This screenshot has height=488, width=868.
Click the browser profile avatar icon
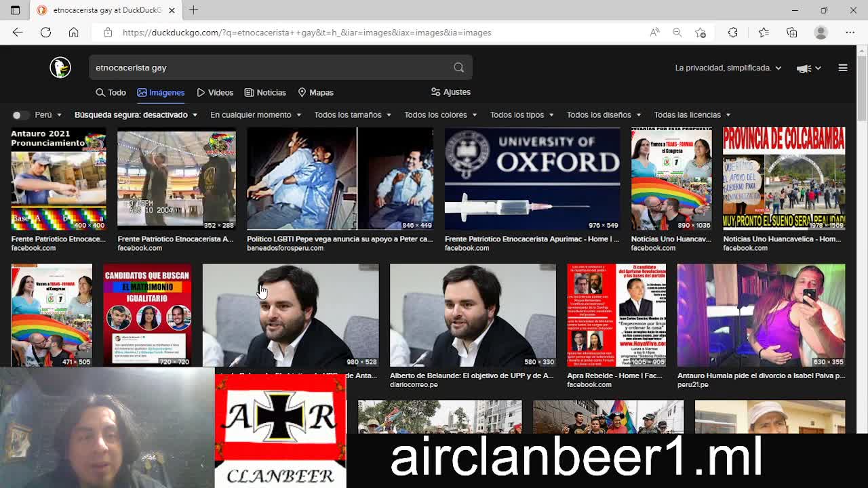pos(821,33)
